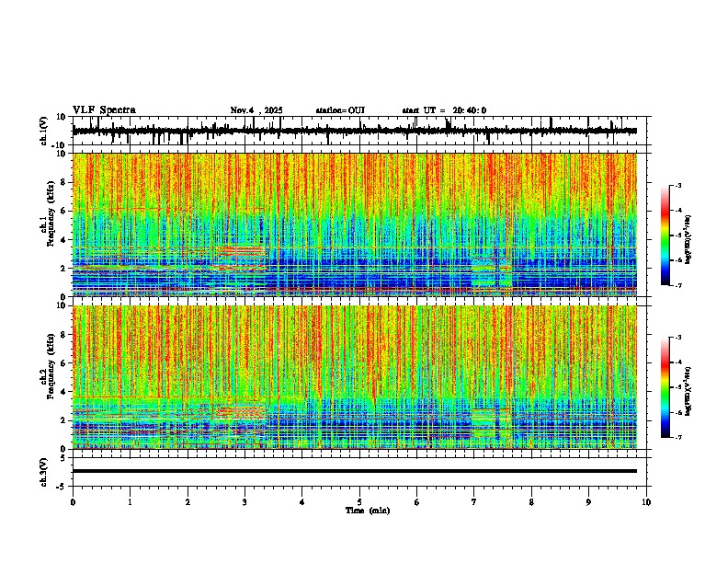Click time axis tick label 9

tap(588, 502)
